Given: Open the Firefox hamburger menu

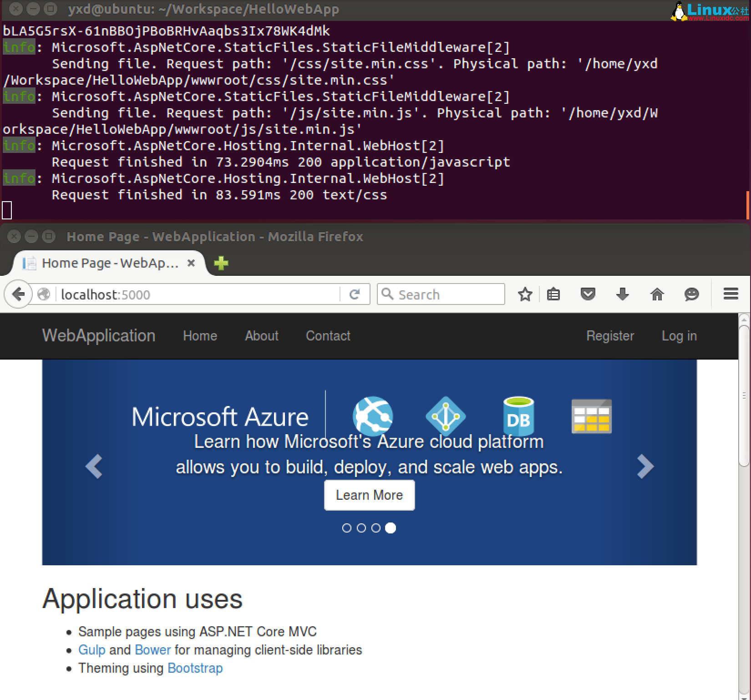Looking at the screenshot, I should coord(731,294).
